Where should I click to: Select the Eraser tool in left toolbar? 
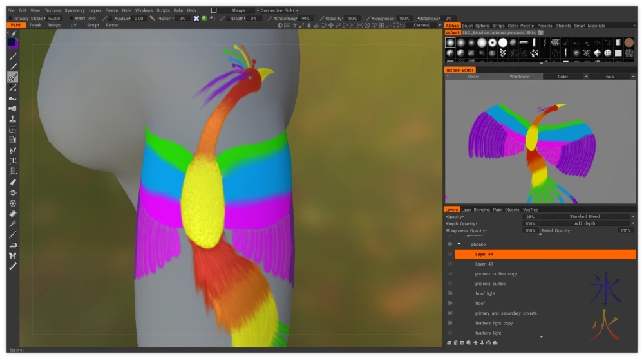point(13,182)
